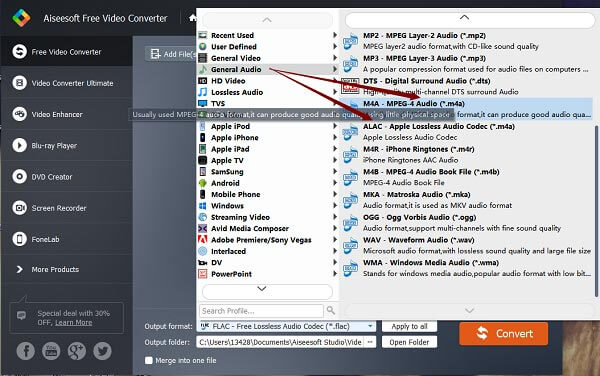This screenshot has width=600, height=376.
Task: Select General Video category
Action: pyautogui.click(x=268, y=58)
